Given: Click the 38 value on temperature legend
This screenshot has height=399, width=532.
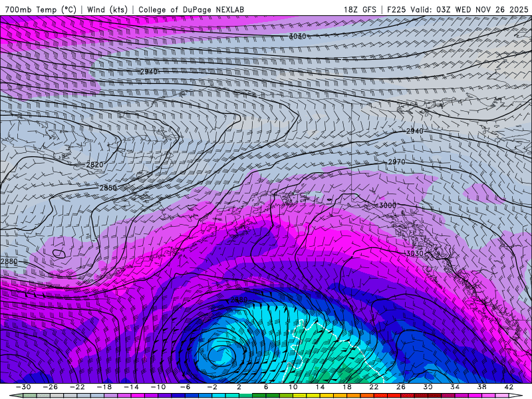Looking at the screenshot, I should (481, 387).
